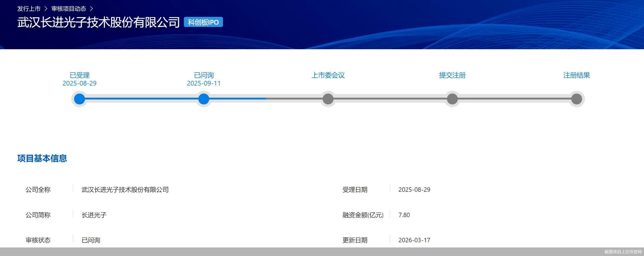Select the 已问询 stage marker
Image resolution: width=644 pixels, height=256 pixels.
click(204, 99)
